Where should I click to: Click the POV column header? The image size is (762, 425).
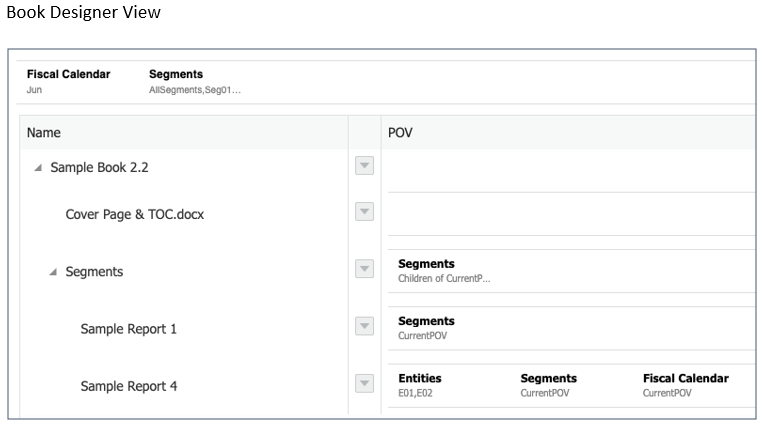[400, 132]
